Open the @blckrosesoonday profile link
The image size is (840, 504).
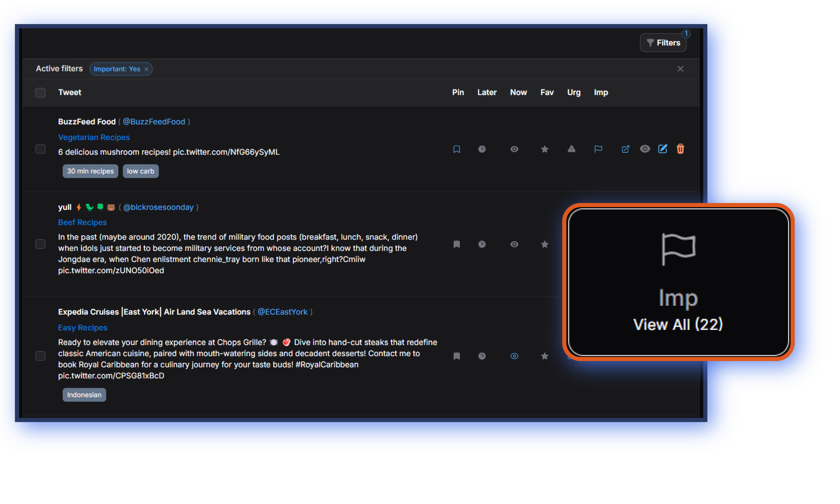(158, 207)
